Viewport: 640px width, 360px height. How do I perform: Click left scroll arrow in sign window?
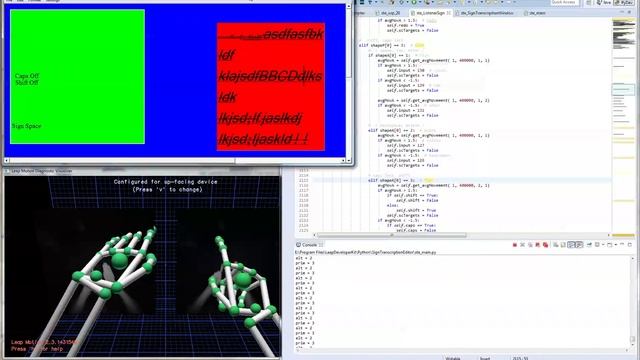(x=7, y=161)
